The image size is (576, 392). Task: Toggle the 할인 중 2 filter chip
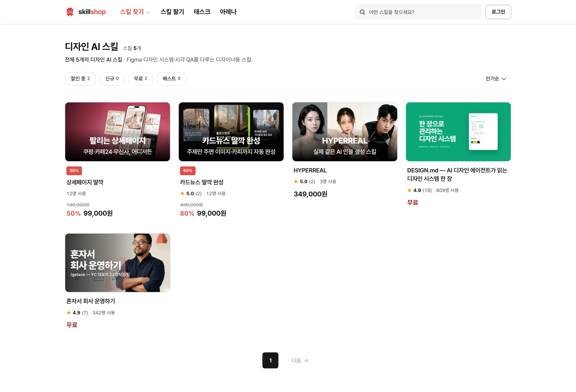click(80, 79)
